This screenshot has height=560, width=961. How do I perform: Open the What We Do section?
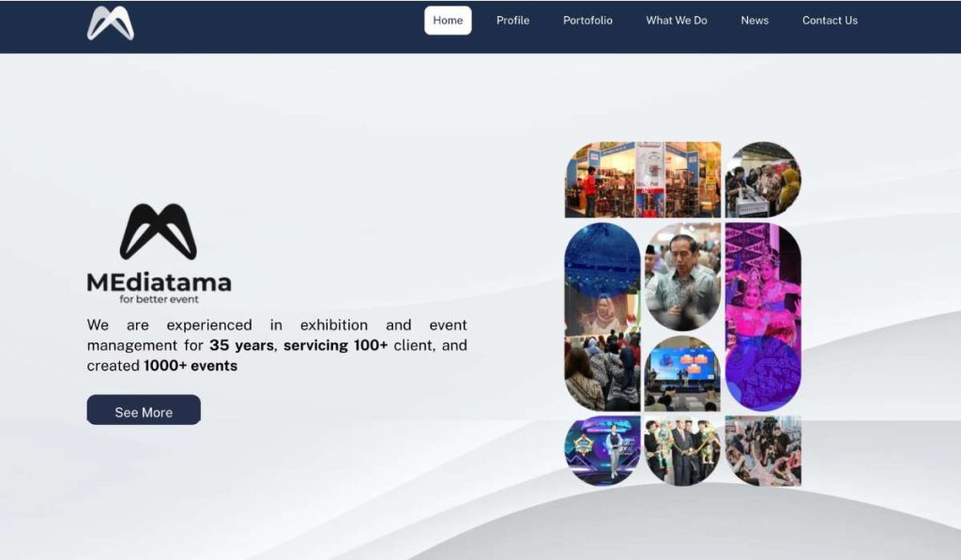click(676, 21)
